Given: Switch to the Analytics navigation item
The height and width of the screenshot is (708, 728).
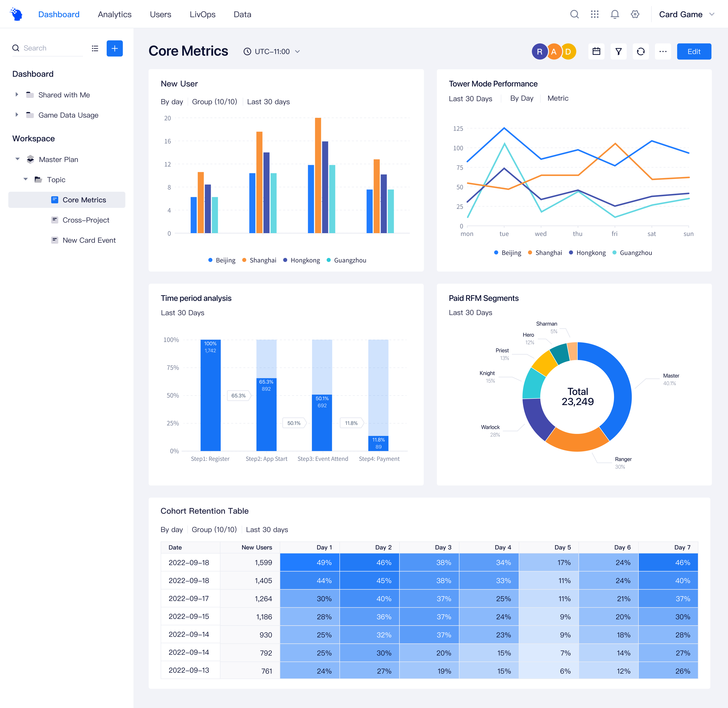Looking at the screenshot, I should coord(115,14).
